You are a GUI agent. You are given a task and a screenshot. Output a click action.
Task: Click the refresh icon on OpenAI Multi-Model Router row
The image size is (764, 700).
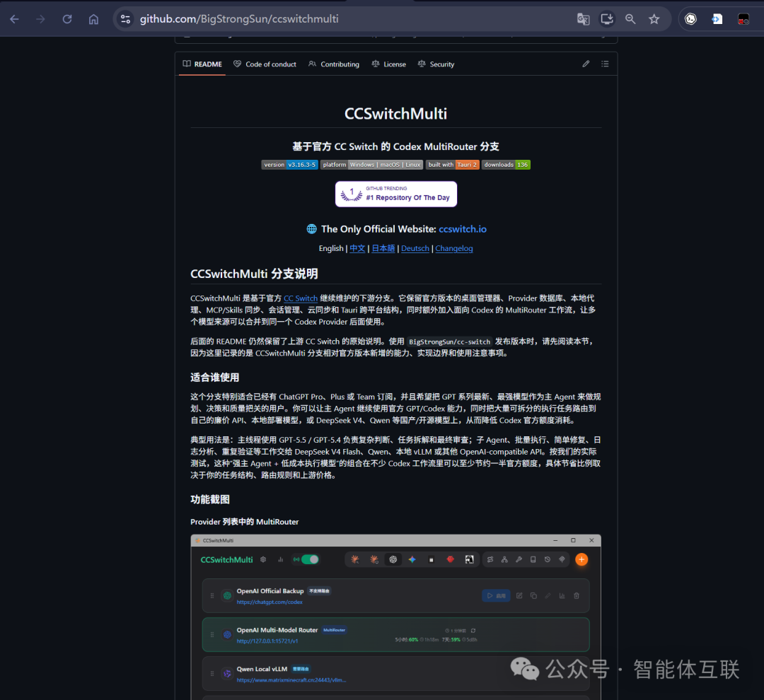473,630
